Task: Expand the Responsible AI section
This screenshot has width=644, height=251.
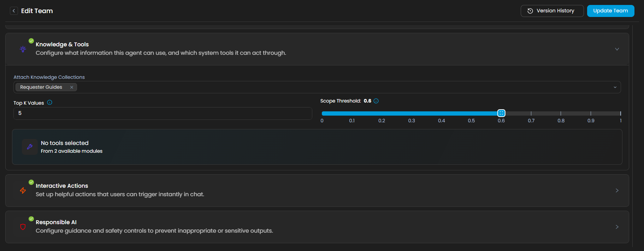Action: (x=617, y=227)
